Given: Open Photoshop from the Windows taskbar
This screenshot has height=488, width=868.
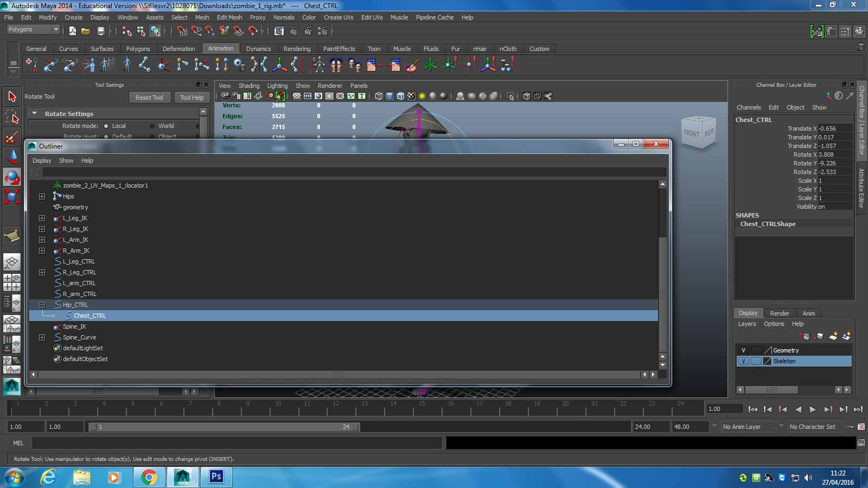Looking at the screenshot, I should [216, 477].
